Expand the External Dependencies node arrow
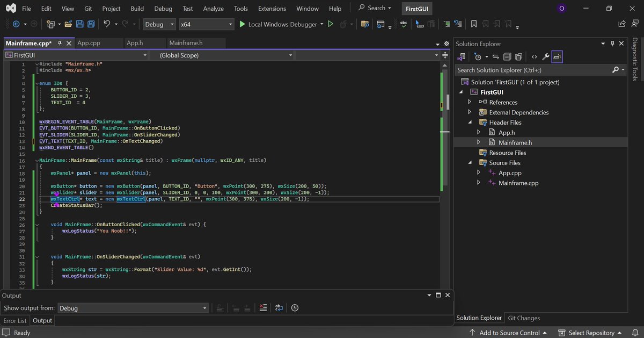 point(470,112)
